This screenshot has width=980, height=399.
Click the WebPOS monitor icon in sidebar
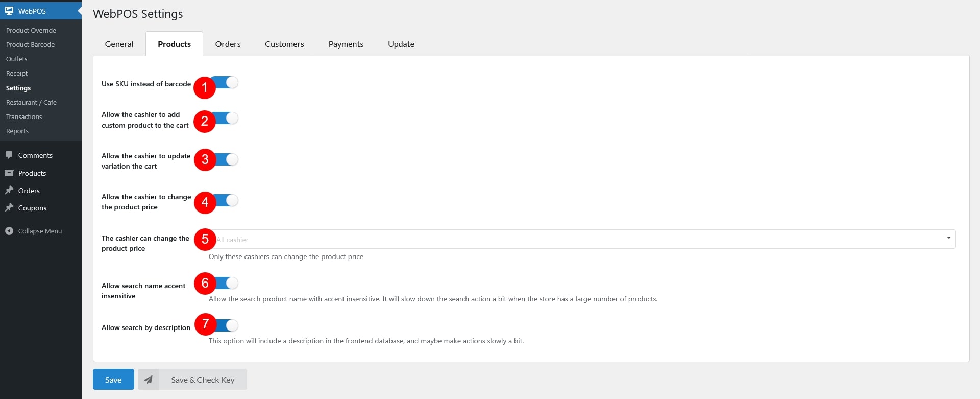coord(9,11)
